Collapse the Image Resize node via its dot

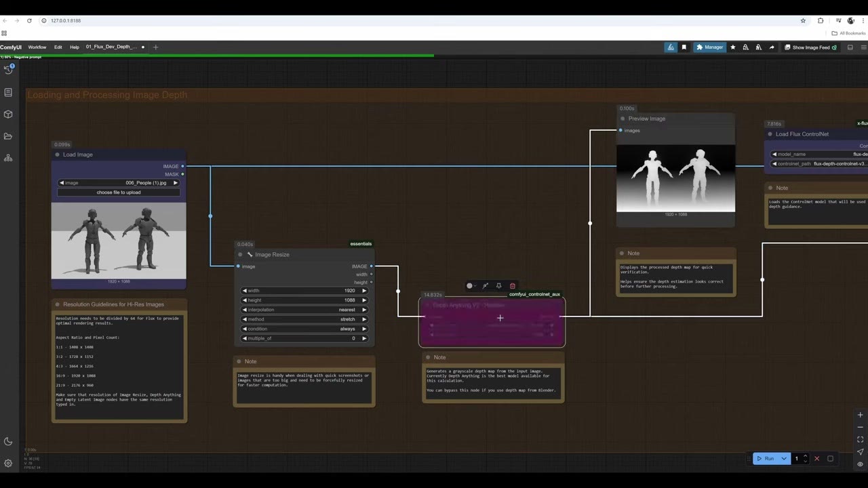coord(240,255)
